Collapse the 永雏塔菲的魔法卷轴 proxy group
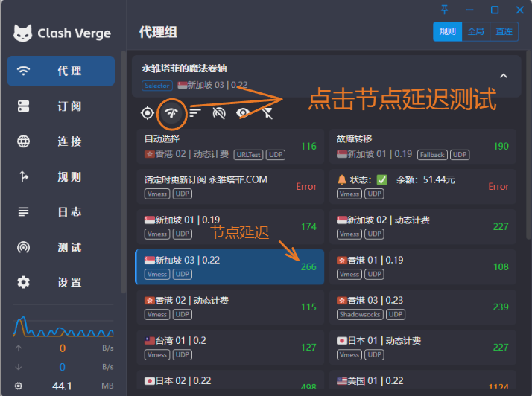The width and height of the screenshot is (532, 396). click(x=503, y=76)
